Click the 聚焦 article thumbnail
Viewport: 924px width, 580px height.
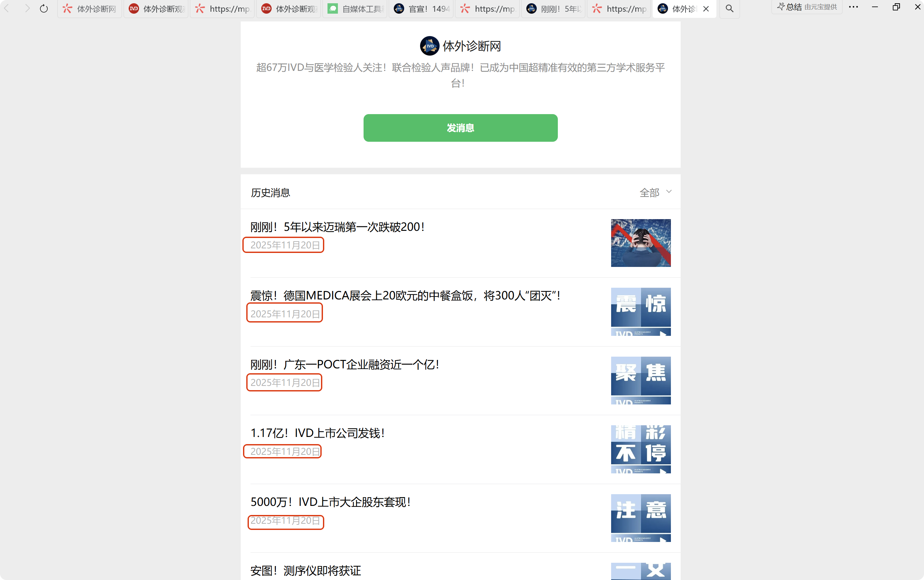click(641, 380)
